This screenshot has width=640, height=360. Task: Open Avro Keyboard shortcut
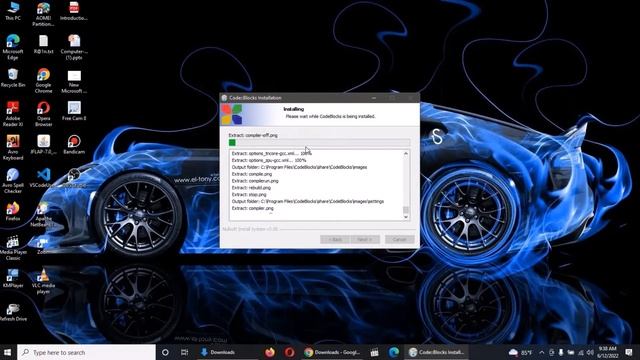point(13,147)
